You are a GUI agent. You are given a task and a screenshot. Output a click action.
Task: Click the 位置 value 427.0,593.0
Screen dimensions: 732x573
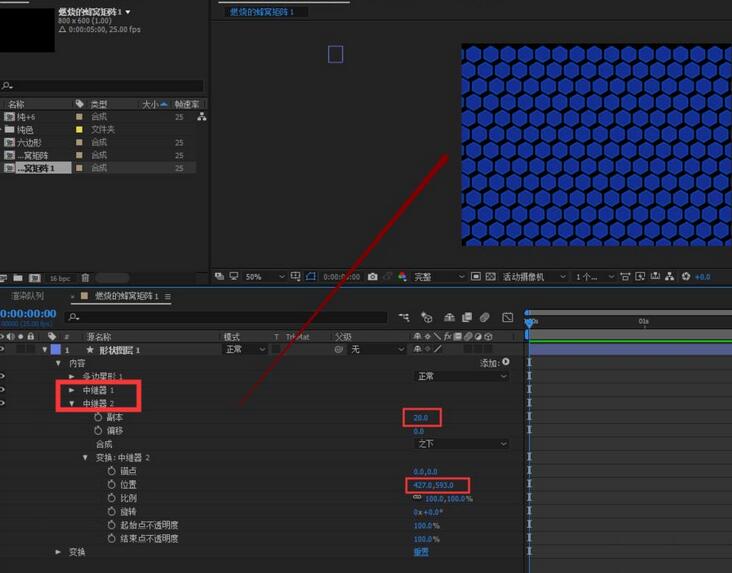pos(433,485)
